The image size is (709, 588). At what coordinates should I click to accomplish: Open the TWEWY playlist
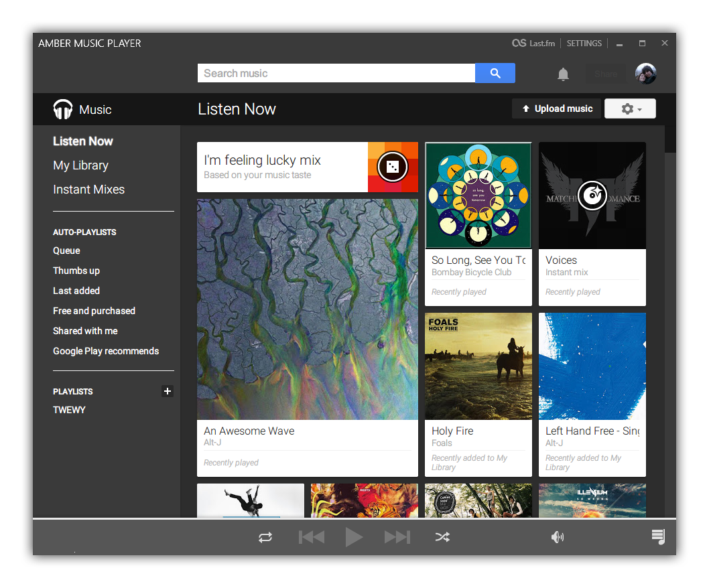point(69,410)
